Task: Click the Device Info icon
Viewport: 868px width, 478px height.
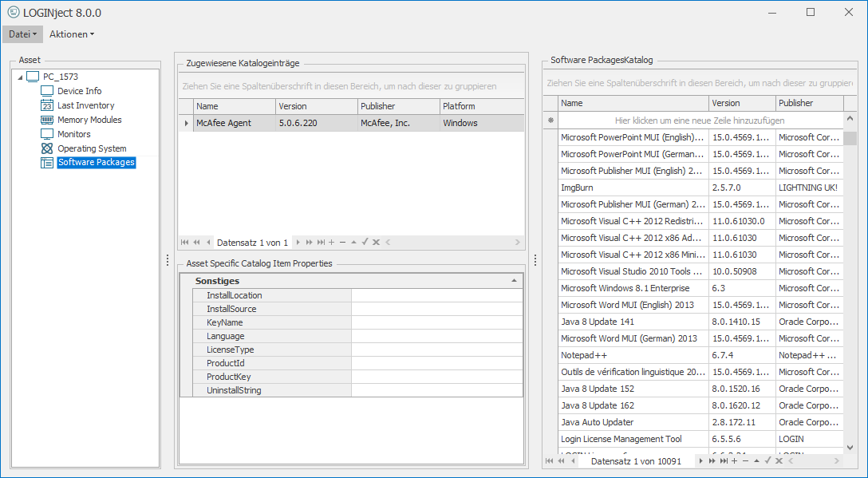Action: coord(47,91)
